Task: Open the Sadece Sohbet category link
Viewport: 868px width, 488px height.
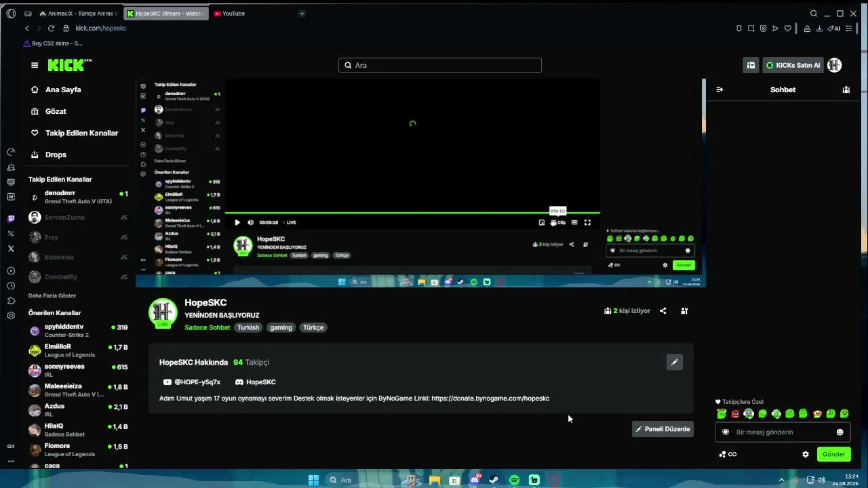Action: [x=208, y=327]
